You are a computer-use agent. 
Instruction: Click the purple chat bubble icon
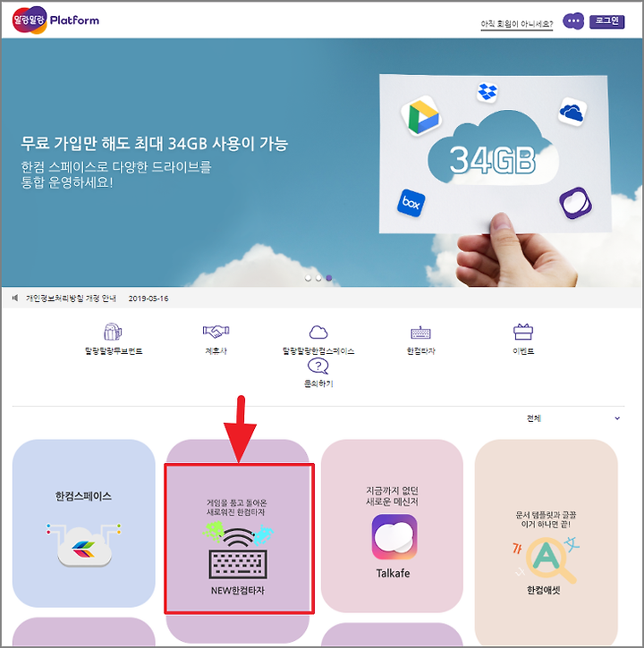pos(573,21)
